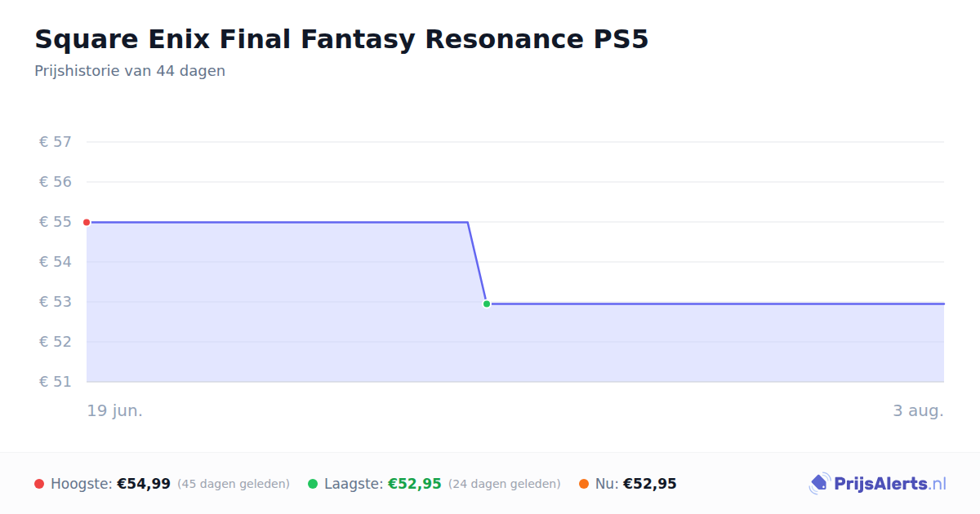This screenshot has height=514, width=980.
Task: Click the 45 dagen geleden note
Action: [234, 484]
